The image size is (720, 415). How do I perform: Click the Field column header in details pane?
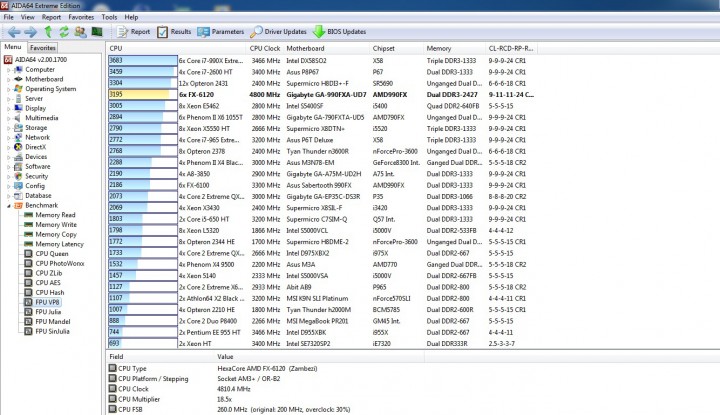click(161, 357)
